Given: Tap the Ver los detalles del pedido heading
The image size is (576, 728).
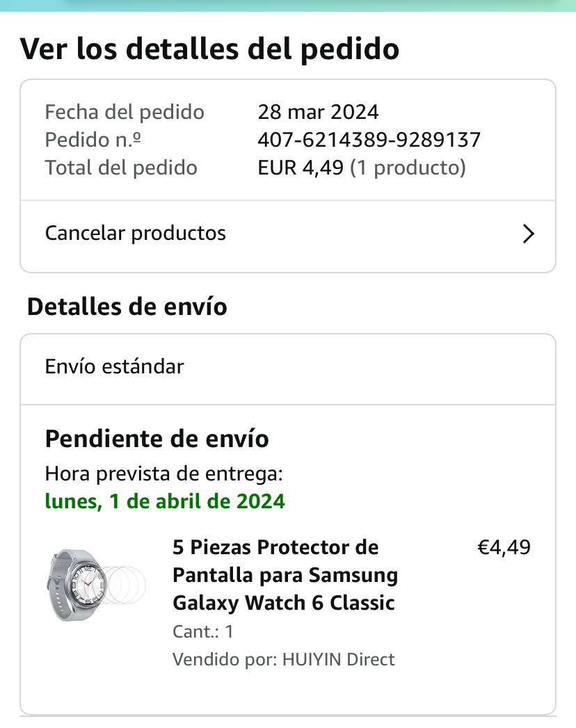Looking at the screenshot, I should coord(209,49).
